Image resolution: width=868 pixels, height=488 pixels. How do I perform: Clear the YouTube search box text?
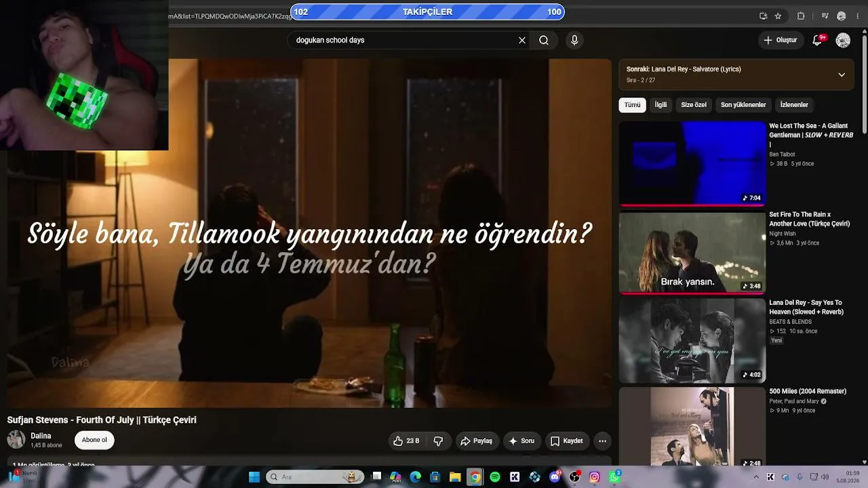click(522, 40)
